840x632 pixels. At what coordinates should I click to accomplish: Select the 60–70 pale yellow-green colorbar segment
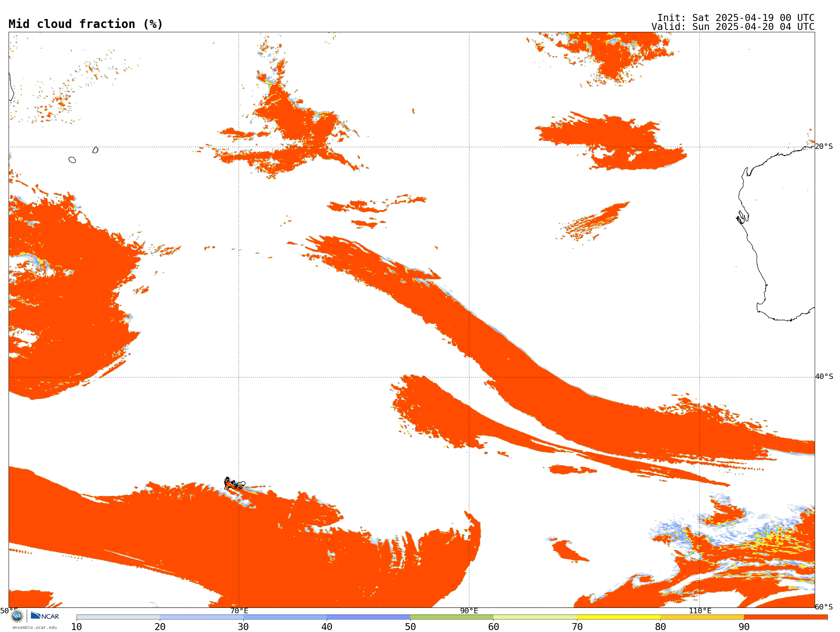(535, 617)
